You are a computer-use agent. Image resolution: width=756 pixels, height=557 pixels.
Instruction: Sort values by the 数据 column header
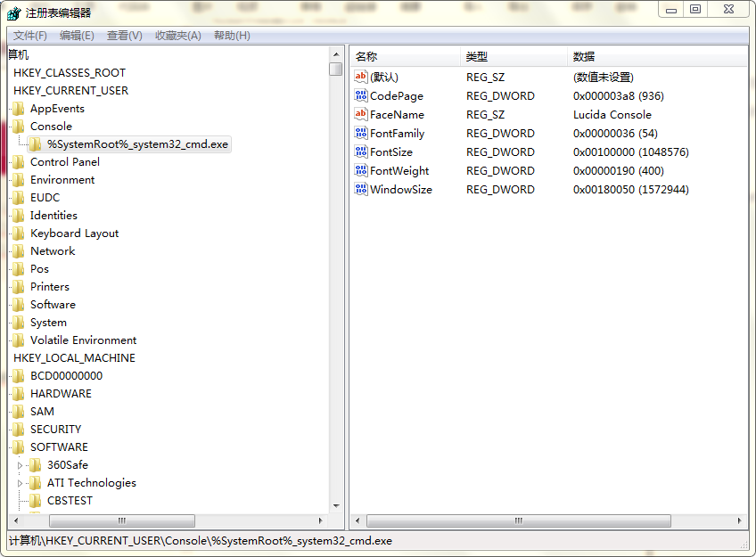[657, 57]
